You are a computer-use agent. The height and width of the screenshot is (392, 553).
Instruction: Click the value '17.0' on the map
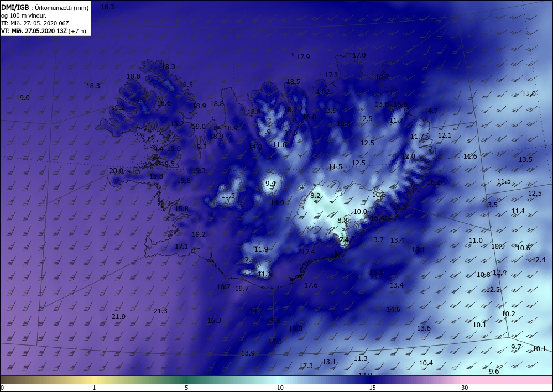click(x=359, y=55)
